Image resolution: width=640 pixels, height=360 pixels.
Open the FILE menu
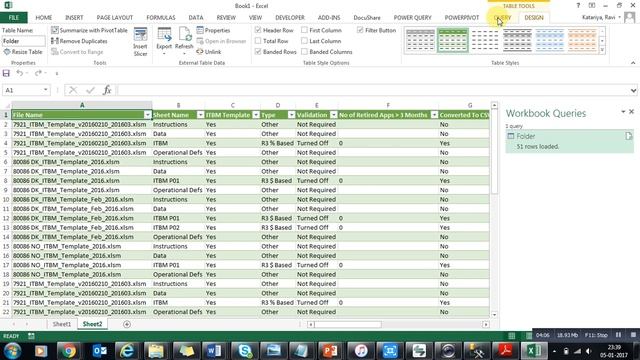pyautogui.click(x=13, y=18)
